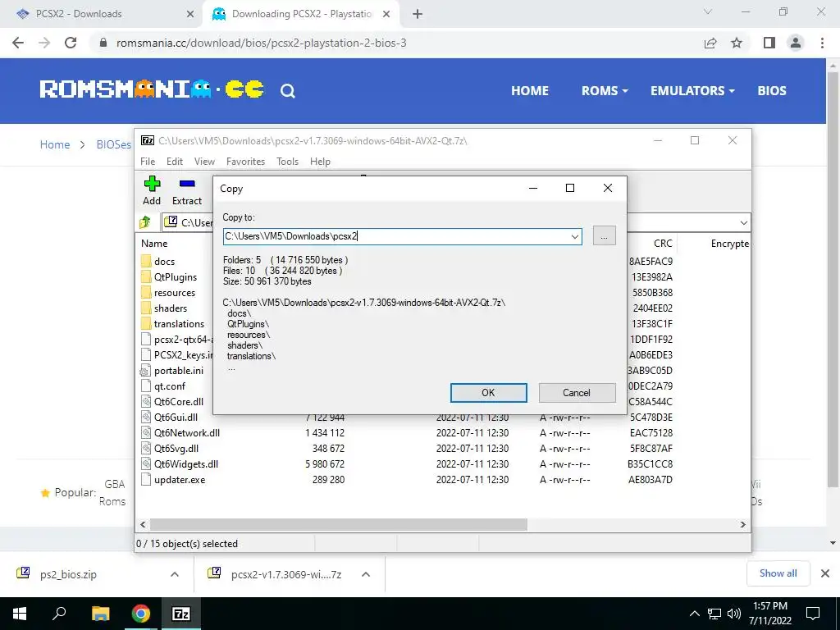This screenshot has width=840, height=630.
Task: Open Chrome profile avatar icon
Action: click(x=796, y=43)
